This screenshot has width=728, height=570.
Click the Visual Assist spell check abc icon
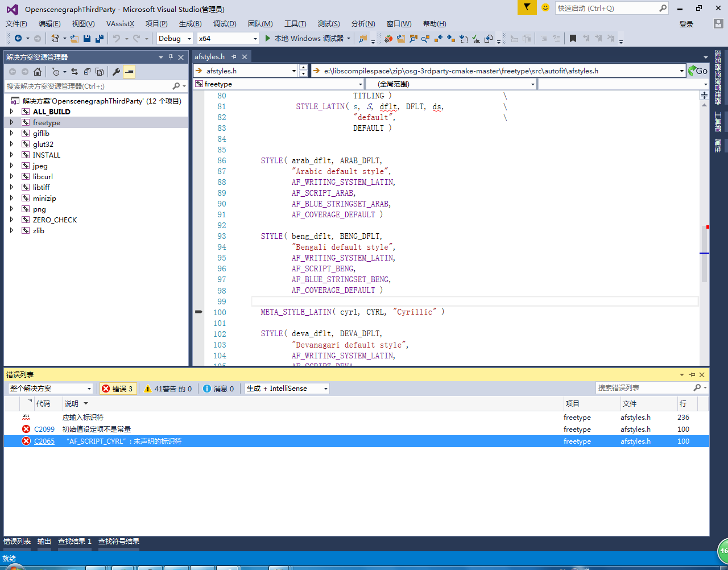pos(476,38)
